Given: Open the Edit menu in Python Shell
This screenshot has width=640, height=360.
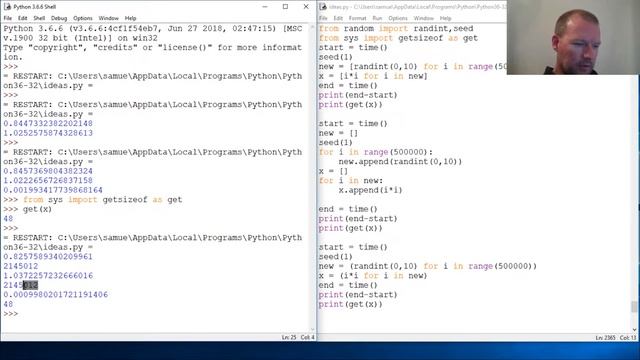Looking at the screenshot, I should (x=22, y=18).
